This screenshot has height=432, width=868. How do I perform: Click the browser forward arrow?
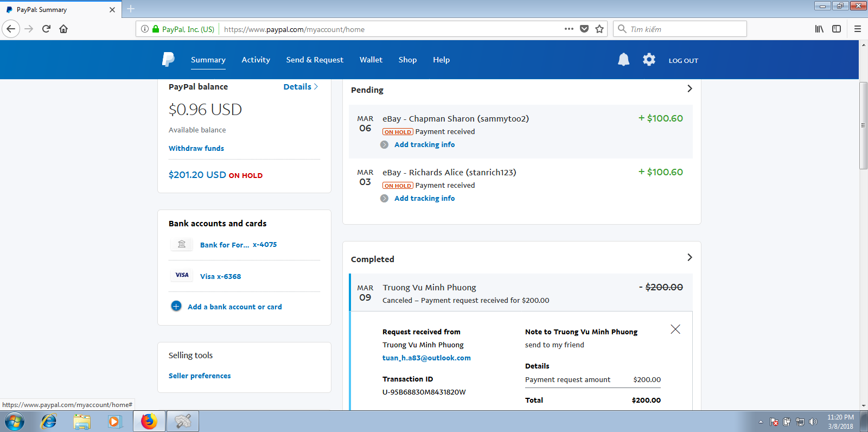(x=29, y=29)
